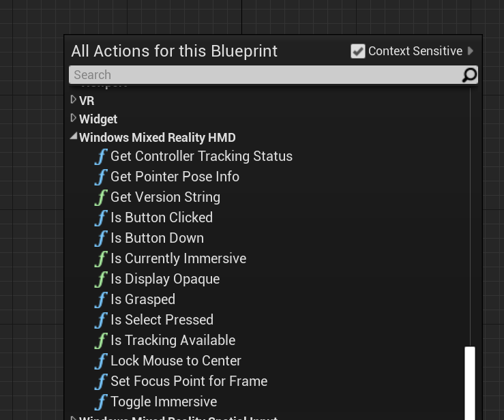This screenshot has height=420, width=504.
Task: Click function icon beside Lock Mouse to Center
Action: pyautogui.click(x=101, y=361)
